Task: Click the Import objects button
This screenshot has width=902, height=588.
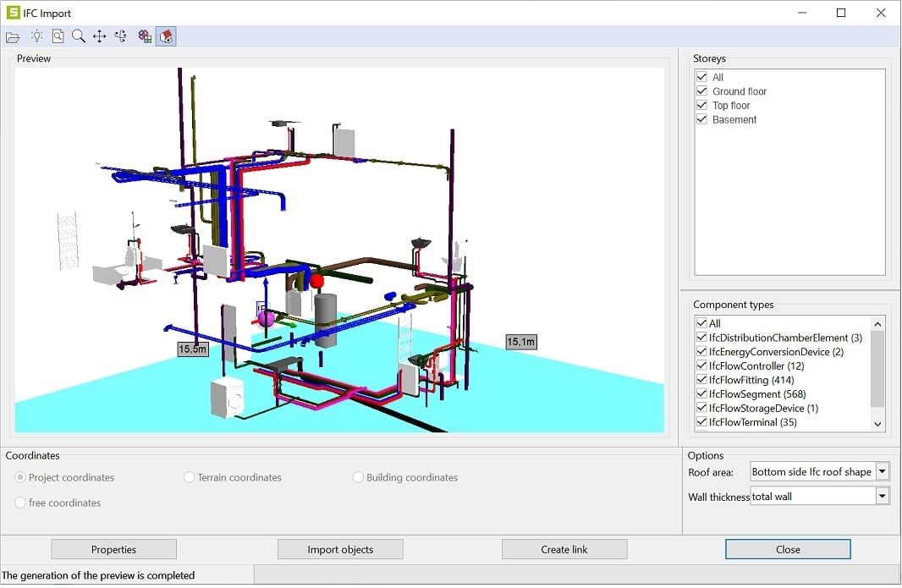Action: (340, 549)
